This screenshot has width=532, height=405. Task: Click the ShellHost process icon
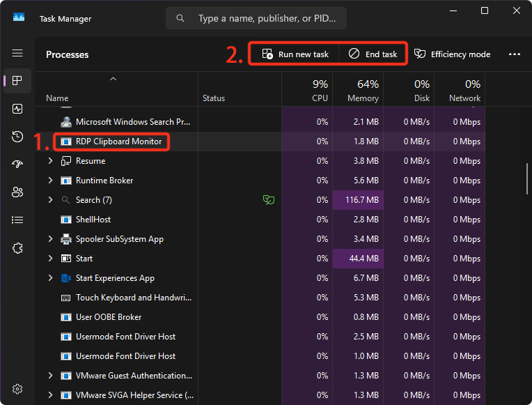tap(66, 220)
